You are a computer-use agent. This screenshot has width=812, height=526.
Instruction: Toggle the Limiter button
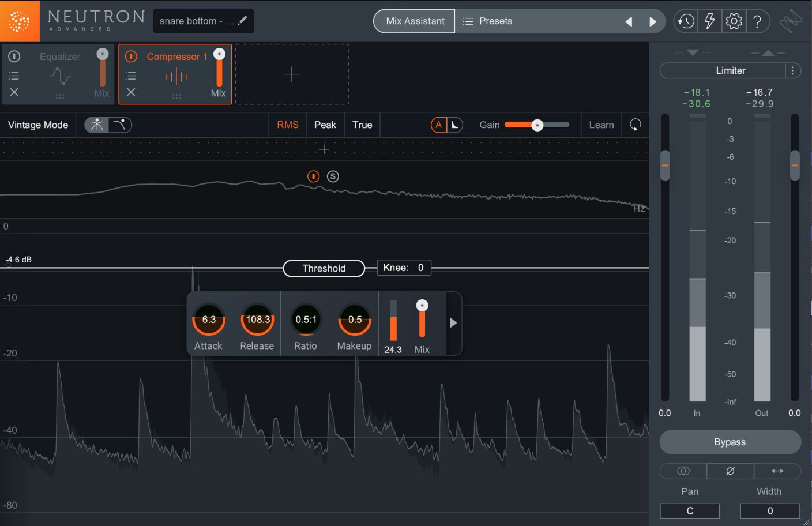click(x=723, y=70)
